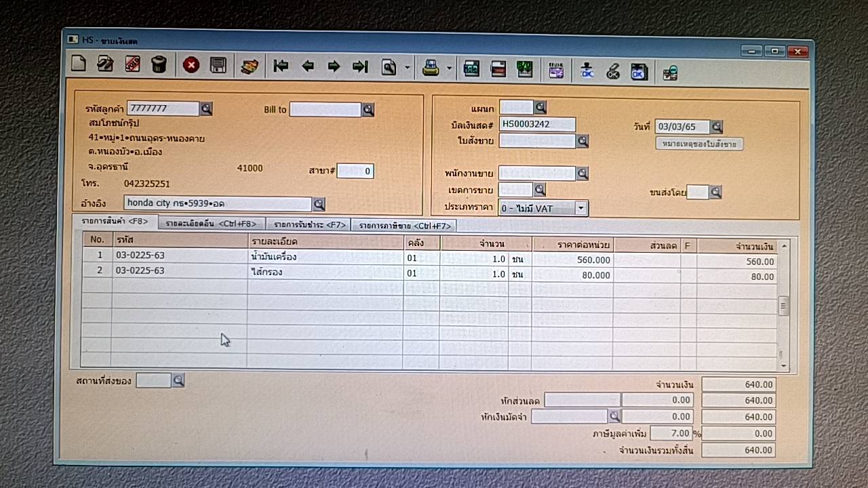This screenshot has width=868, height=488.
Task: Go to the first record arrow
Action: tap(281, 66)
